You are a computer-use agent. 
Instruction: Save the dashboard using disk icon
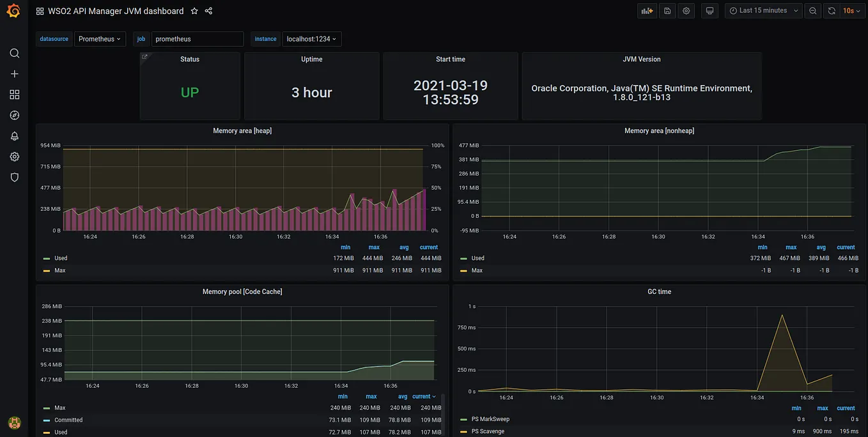pos(667,11)
